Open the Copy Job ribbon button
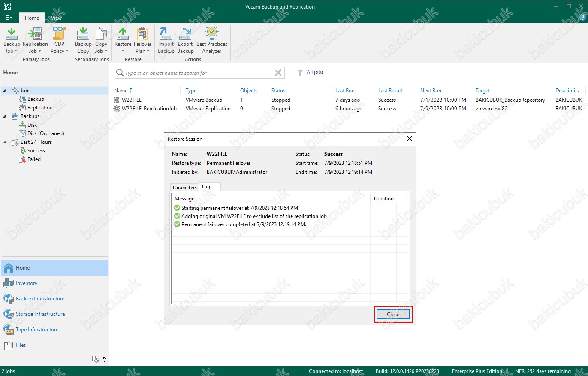The width and height of the screenshot is (588, 376). coord(101,40)
